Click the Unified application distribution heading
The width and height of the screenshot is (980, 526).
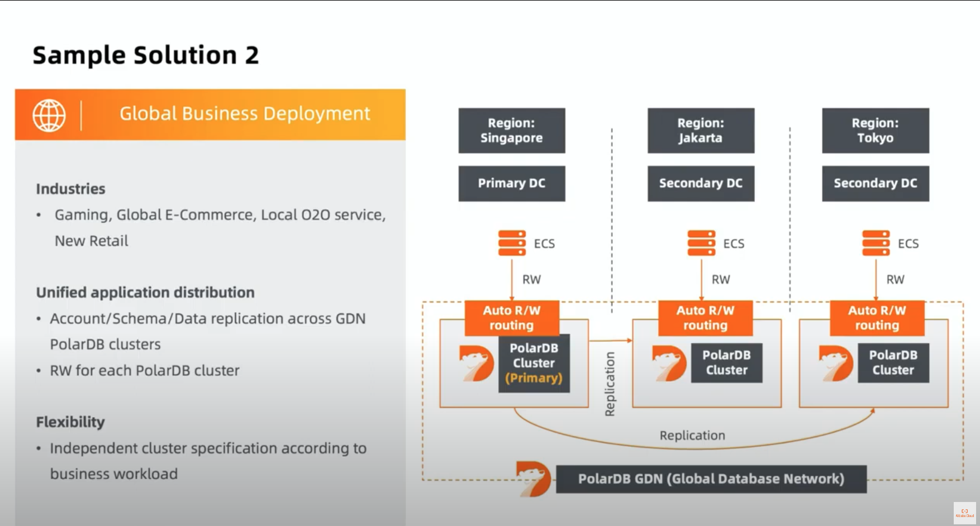pos(145,293)
